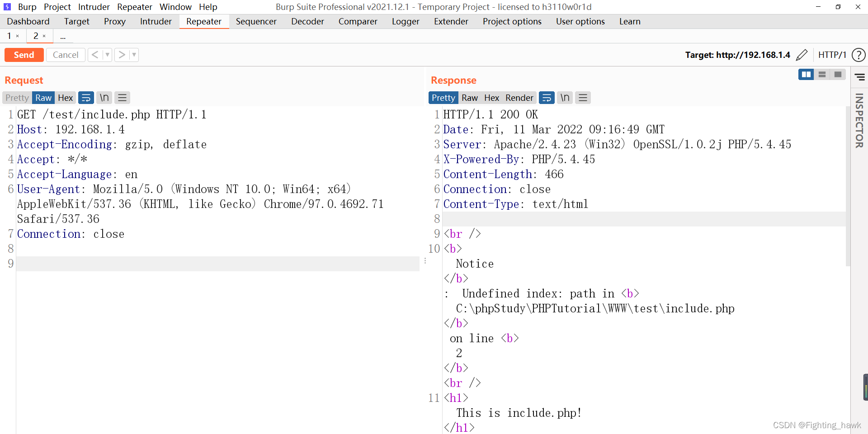The image size is (868, 434).
Task: Select request Hex view
Action: [x=66, y=98]
